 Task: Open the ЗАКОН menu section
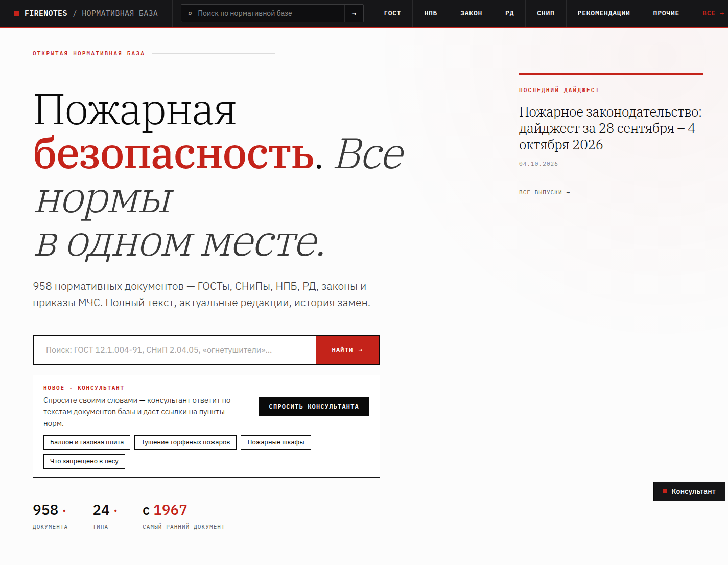tap(471, 13)
